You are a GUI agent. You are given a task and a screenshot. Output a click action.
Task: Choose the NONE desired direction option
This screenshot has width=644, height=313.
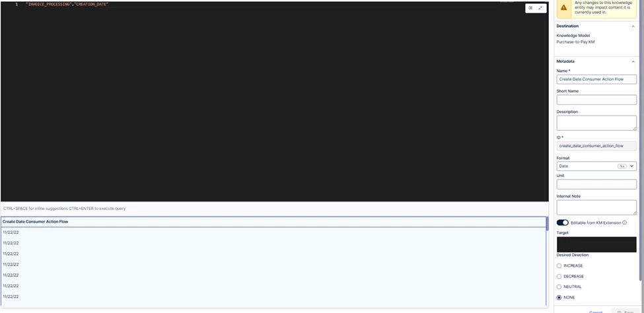pos(559,297)
